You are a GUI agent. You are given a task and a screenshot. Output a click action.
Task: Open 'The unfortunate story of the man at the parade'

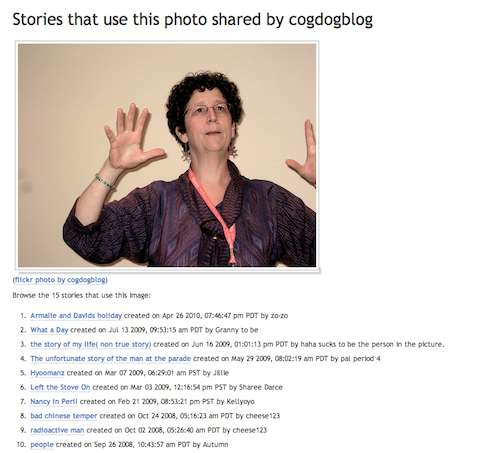(111, 359)
